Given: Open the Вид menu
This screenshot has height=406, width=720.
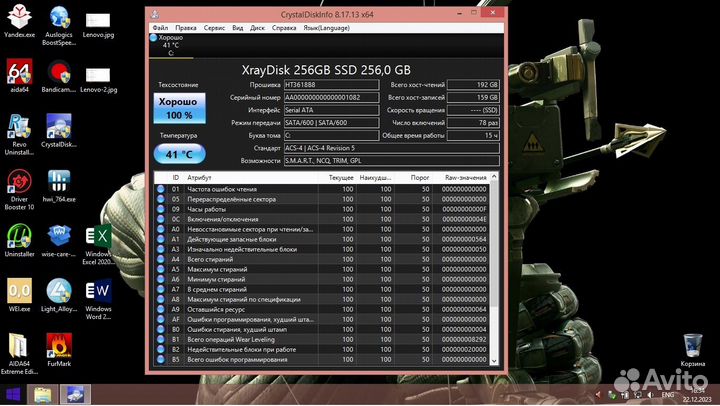Looking at the screenshot, I should (237, 28).
